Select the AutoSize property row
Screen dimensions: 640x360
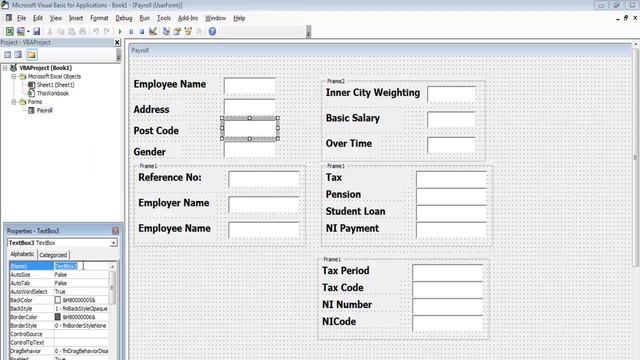59,275
